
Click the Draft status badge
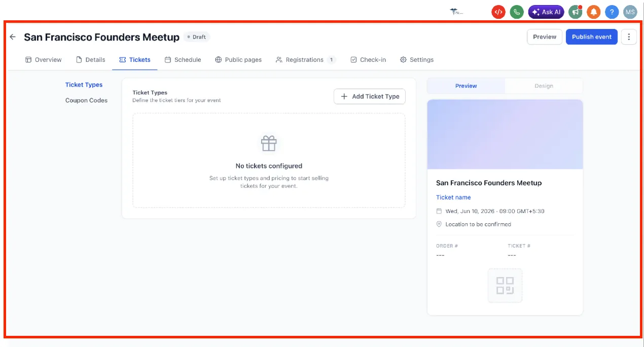coord(197,37)
